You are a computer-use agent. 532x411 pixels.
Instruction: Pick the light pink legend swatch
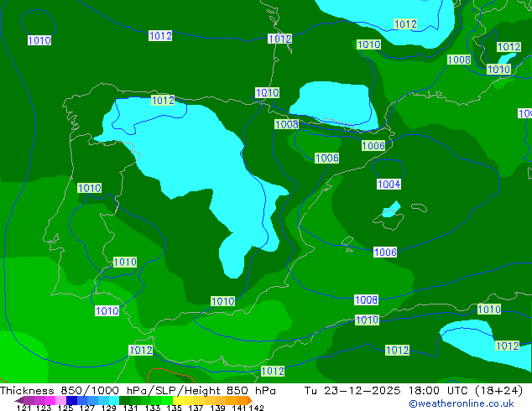coord(60,400)
